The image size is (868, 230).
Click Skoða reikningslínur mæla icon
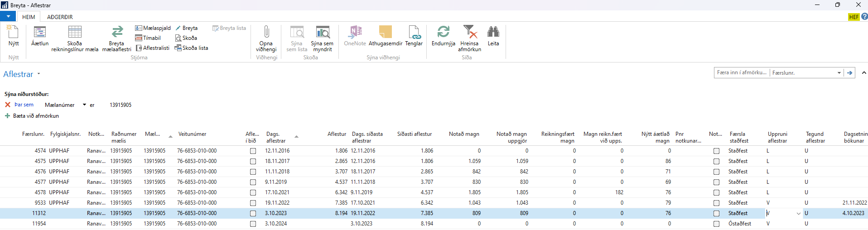(x=75, y=33)
